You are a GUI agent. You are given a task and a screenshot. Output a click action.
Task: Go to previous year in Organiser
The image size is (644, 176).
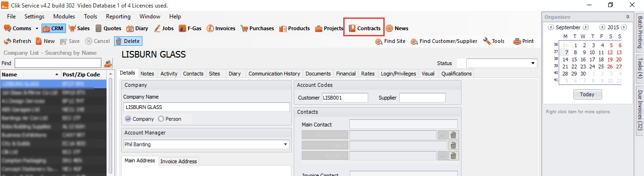[602, 27]
